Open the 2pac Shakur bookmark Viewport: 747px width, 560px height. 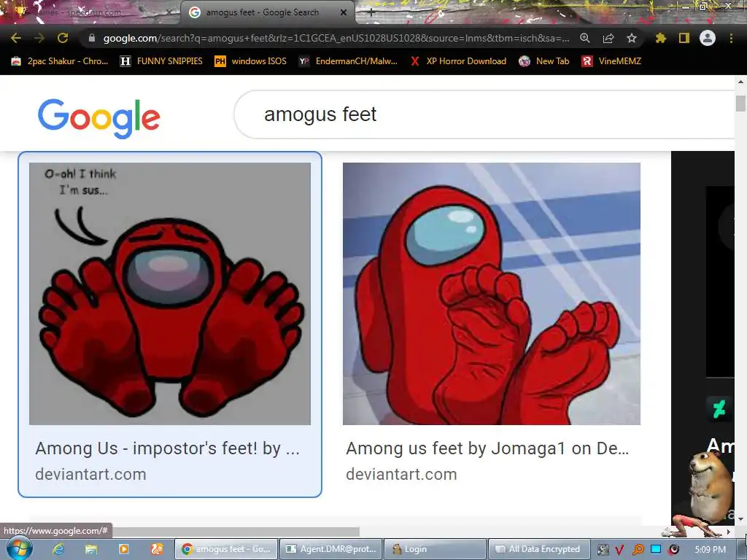click(x=61, y=61)
